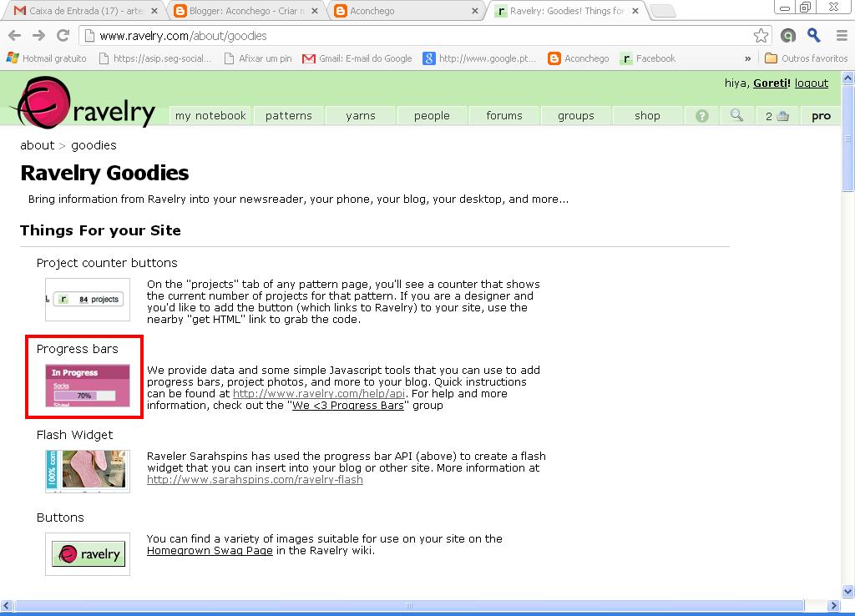
Task: Open the patterns menu
Action: click(288, 115)
